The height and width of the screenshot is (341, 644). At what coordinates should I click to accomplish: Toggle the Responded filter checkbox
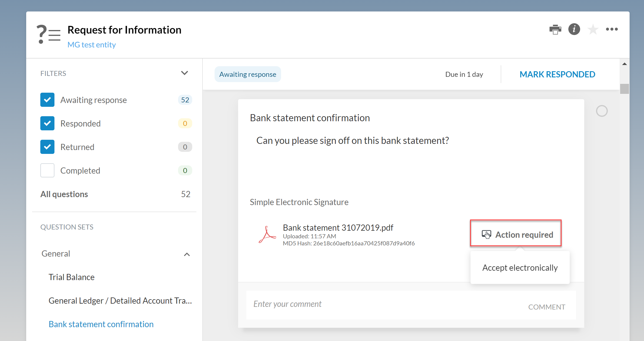point(47,123)
